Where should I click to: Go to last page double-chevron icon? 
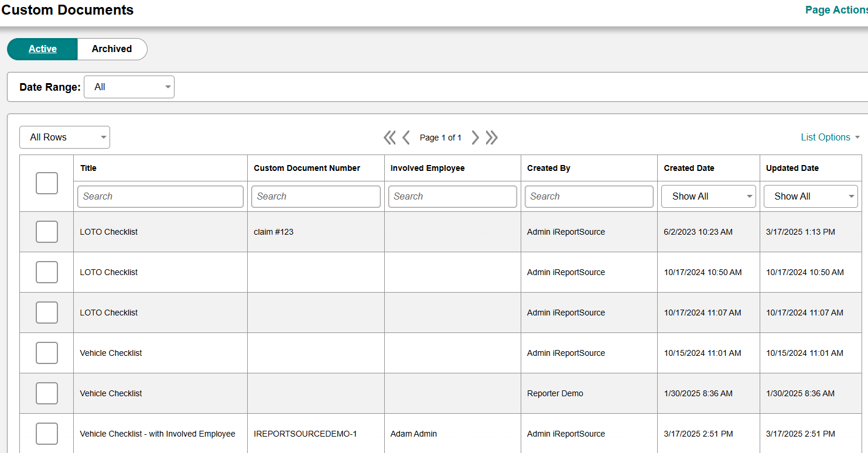492,138
